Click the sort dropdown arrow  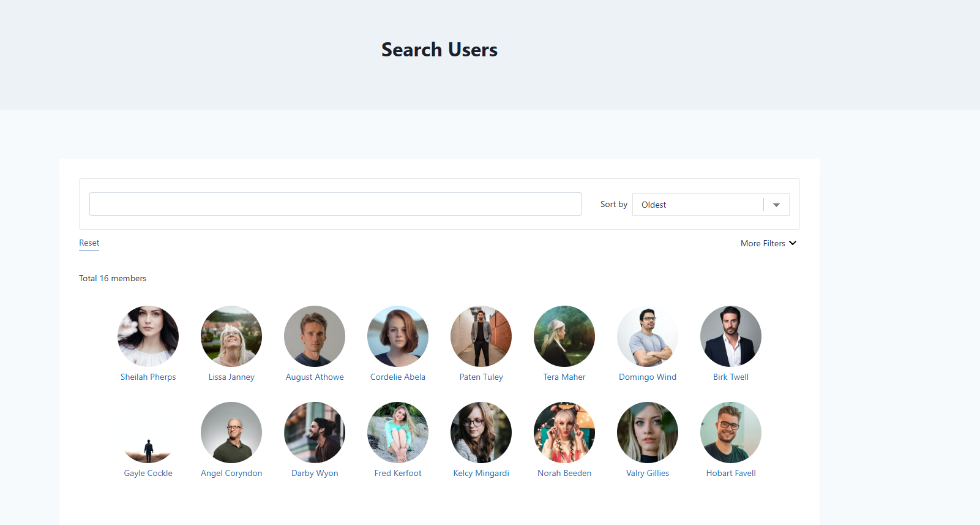pyautogui.click(x=776, y=205)
